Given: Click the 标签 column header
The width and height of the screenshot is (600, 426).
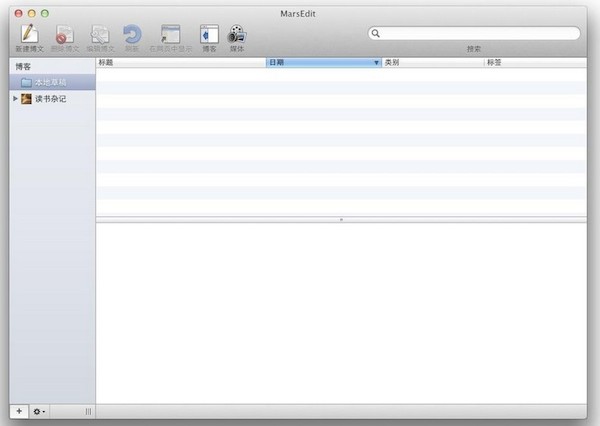Looking at the screenshot, I should click(535, 62).
